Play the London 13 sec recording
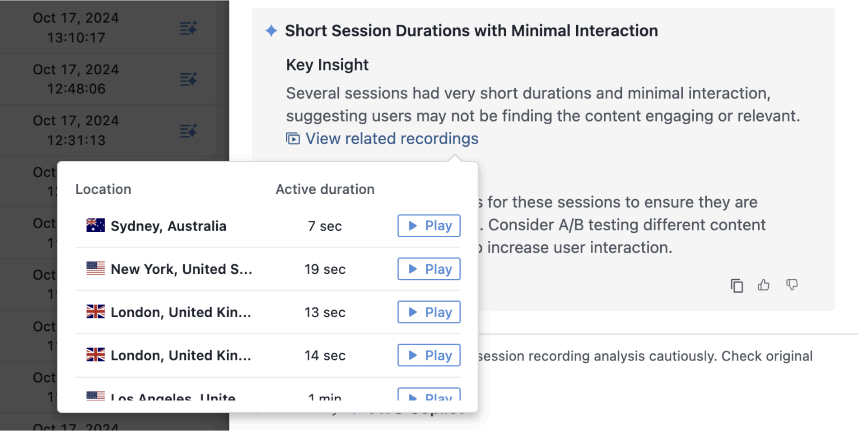The width and height of the screenshot is (868, 431). (x=429, y=312)
